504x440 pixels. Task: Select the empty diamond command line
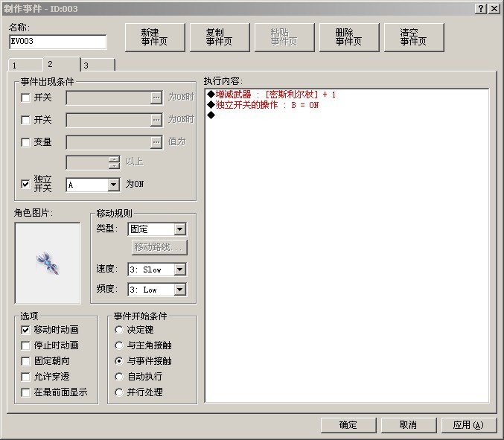click(x=347, y=115)
